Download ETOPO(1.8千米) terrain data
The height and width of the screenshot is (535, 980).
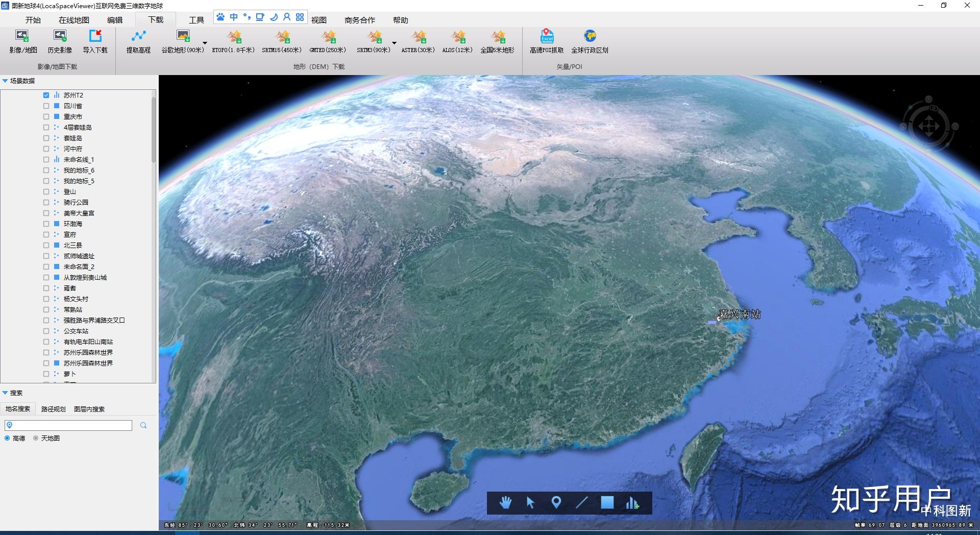pos(234,41)
